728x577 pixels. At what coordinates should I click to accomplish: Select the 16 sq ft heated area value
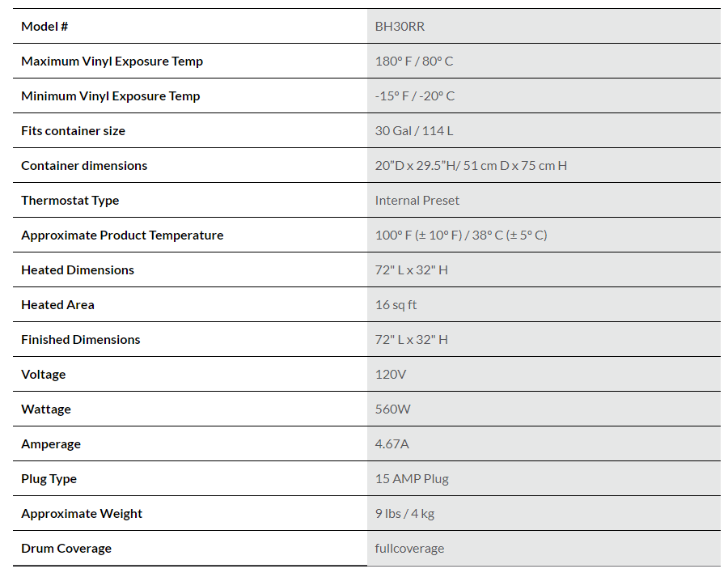click(396, 305)
